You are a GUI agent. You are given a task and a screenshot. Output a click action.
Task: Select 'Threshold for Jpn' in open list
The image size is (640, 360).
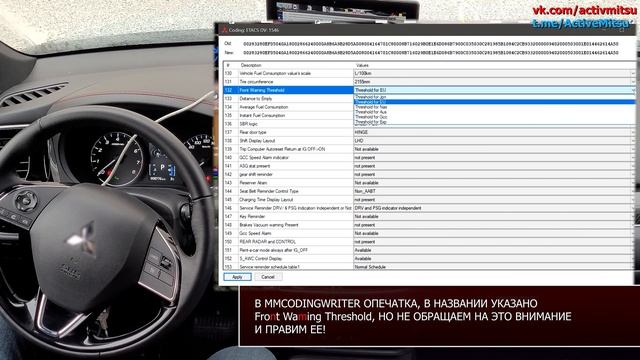pos(494,97)
